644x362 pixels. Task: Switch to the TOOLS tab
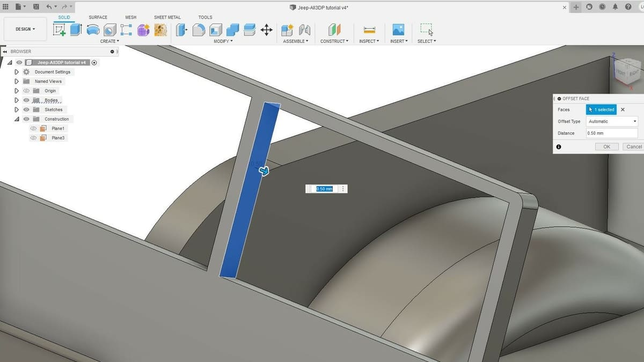(x=205, y=17)
